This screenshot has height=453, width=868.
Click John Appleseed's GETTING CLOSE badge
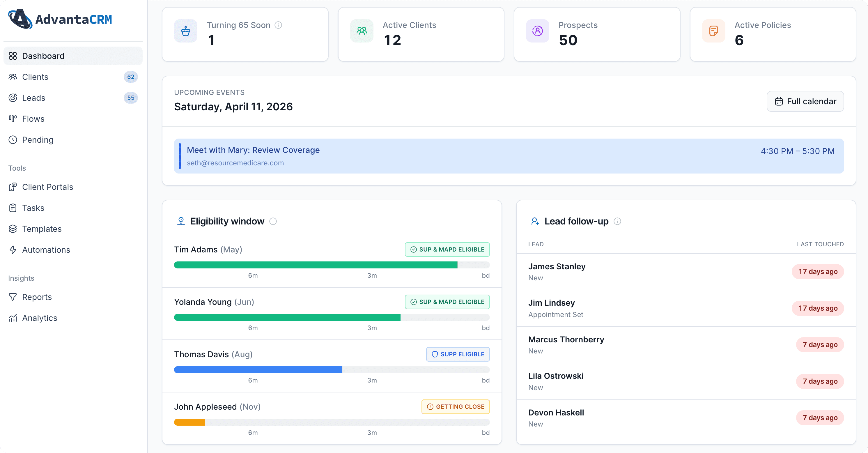coord(456,407)
